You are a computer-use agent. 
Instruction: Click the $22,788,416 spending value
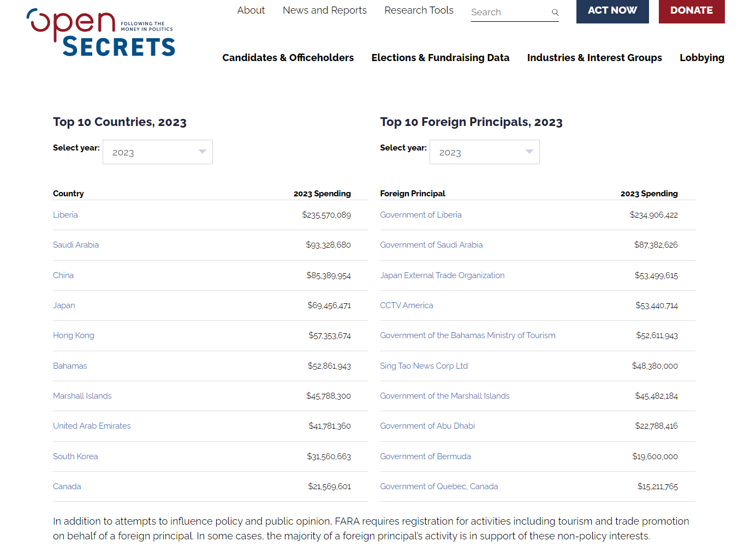tap(656, 426)
